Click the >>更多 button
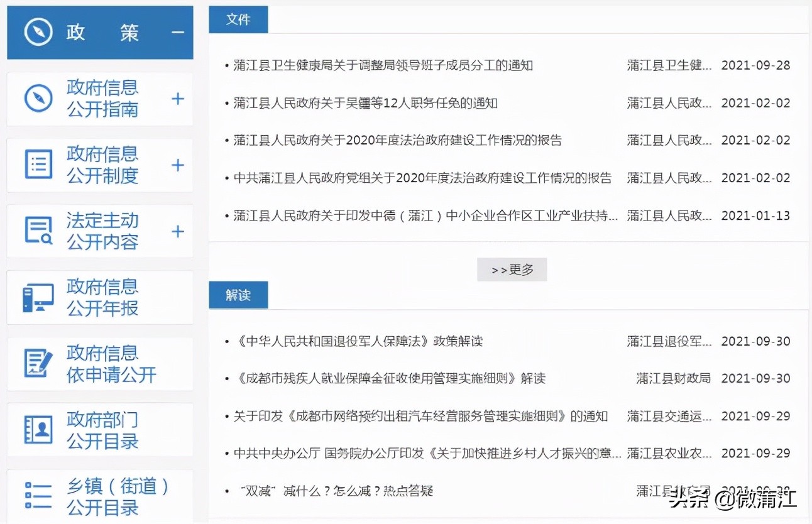812x524 pixels. click(x=512, y=269)
